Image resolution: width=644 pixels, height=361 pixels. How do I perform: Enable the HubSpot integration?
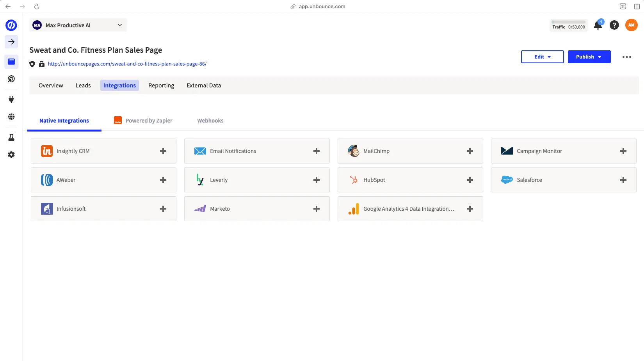[x=470, y=180]
